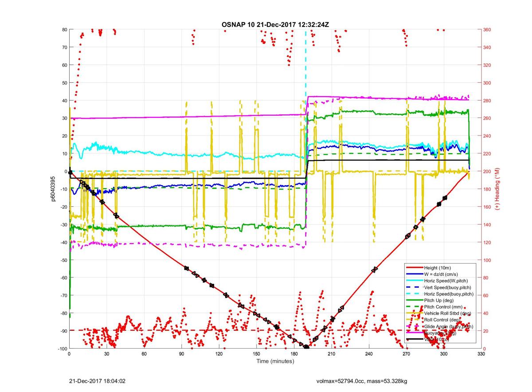Click the height curve minimum marker near 190 minutes
The width and height of the screenshot is (532, 392).
[306, 347]
